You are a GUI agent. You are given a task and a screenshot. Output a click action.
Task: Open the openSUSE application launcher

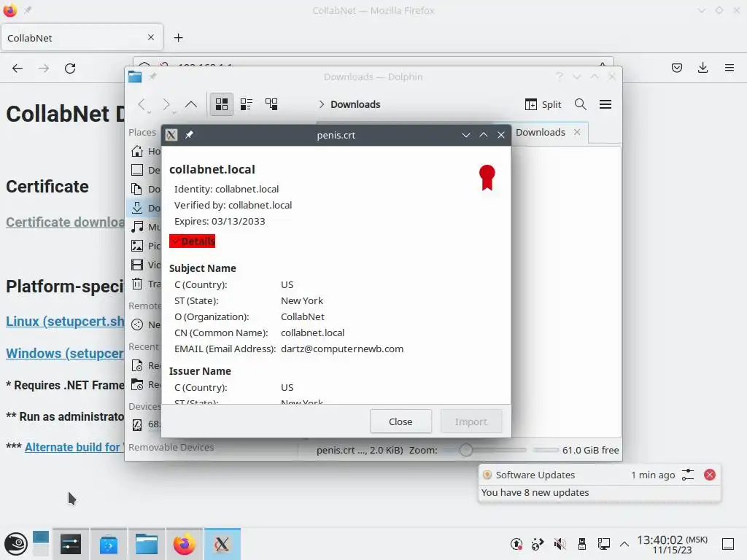point(16,544)
